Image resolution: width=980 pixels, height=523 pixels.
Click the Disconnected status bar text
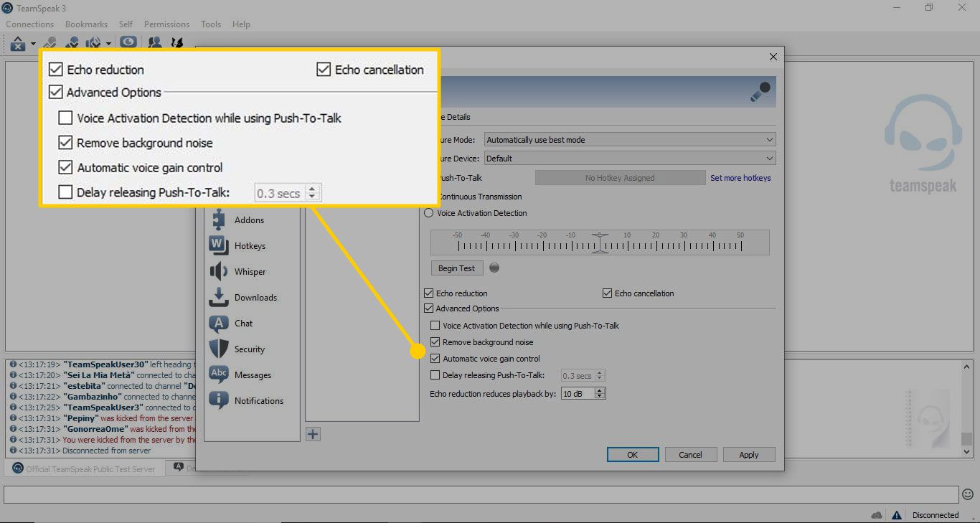click(936, 515)
